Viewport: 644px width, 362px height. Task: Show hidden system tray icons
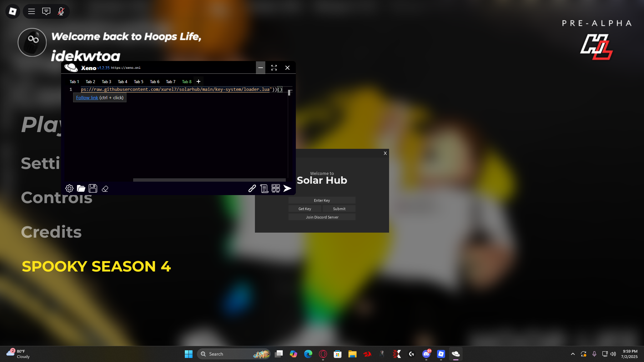pos(573,354)
